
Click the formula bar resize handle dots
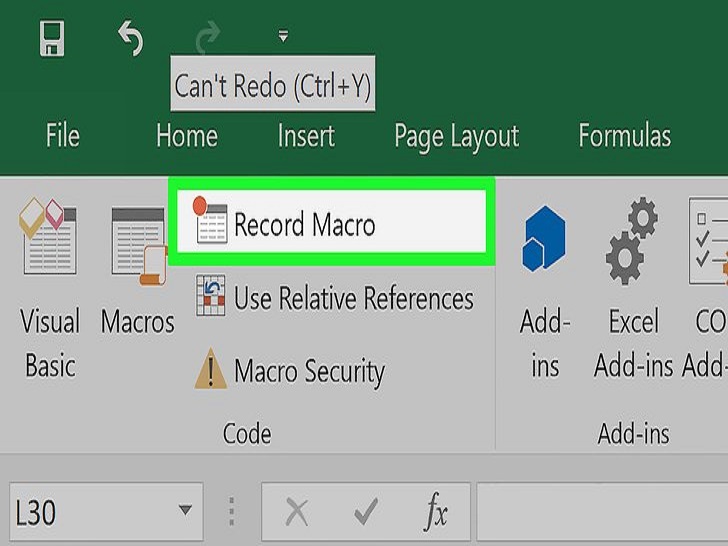click(x=232, y=512)
